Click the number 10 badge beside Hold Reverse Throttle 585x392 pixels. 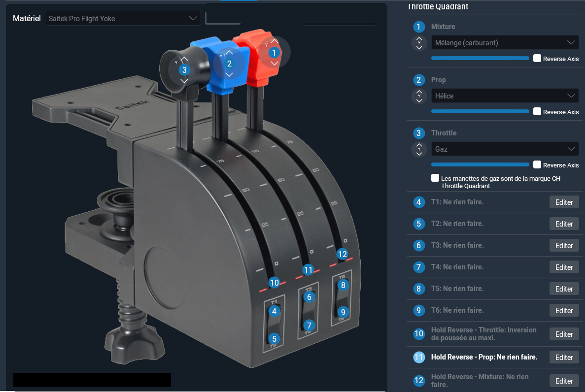pos(418,333)
